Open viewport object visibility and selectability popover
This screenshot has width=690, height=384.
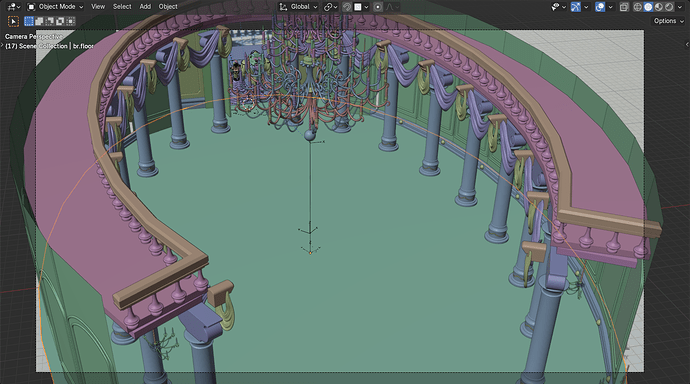(x=558, y=7)
